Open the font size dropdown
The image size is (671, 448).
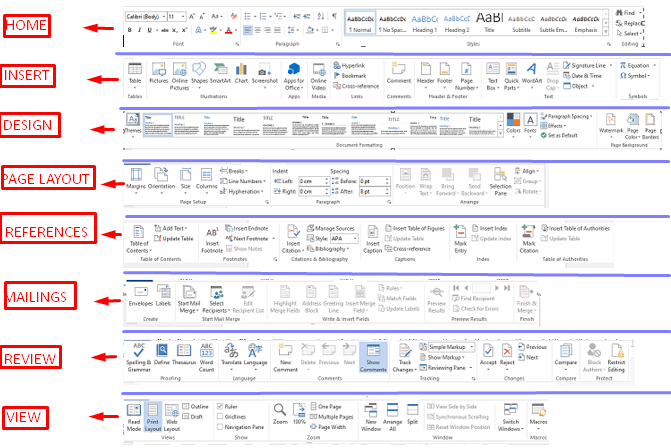183,17
